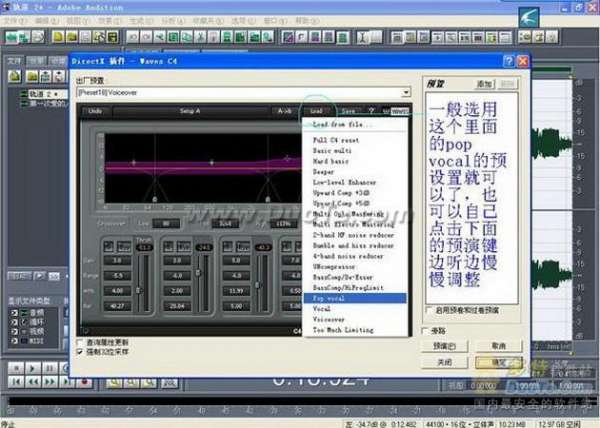This screenshot has width=600, height=428.
Task: Click the Low crossover frequency field
Action: click(x=166, y=223)
